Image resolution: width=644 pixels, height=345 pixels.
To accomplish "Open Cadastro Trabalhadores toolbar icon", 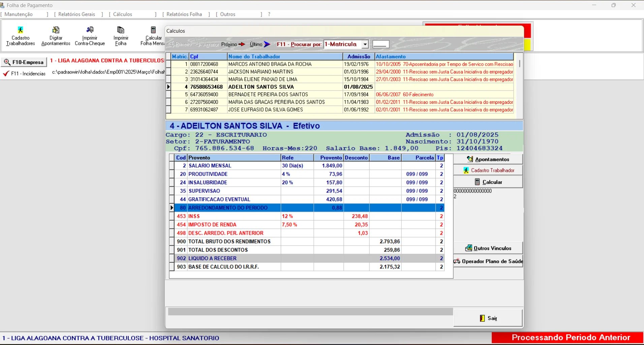I will [21, 36].
